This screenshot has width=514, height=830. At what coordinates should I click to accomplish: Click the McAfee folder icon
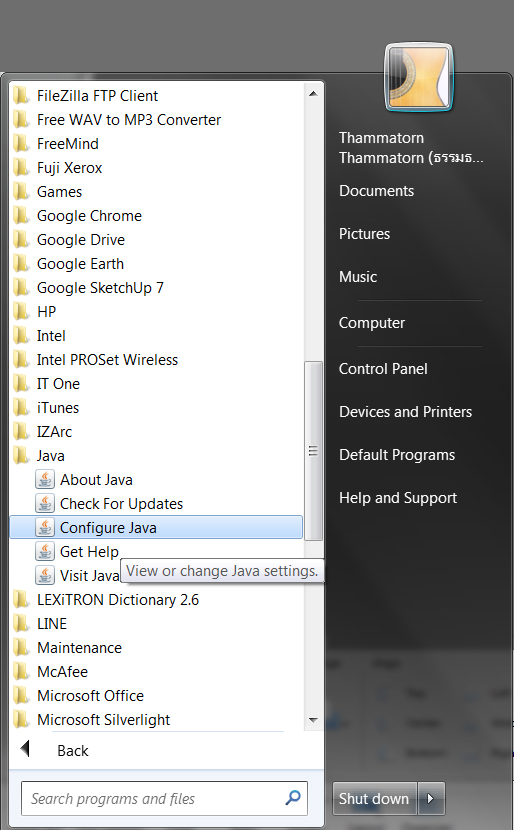coord(21,671)
